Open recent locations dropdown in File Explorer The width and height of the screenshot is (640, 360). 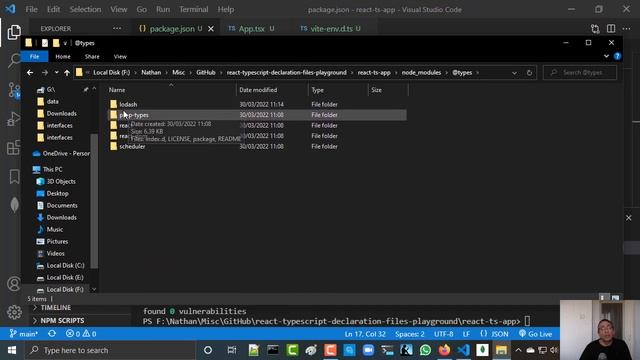[x=56, y=73]
